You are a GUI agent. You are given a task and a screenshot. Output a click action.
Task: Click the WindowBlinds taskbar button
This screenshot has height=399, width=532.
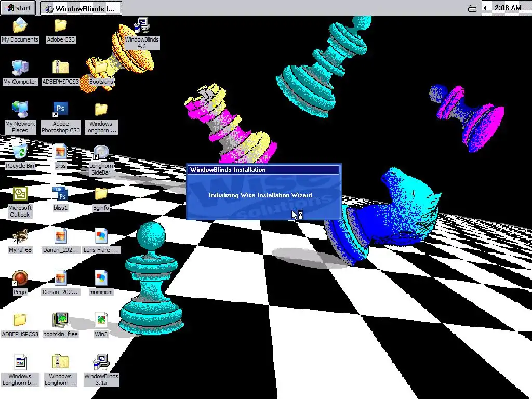pyautogui.click(x=81, y=8)
